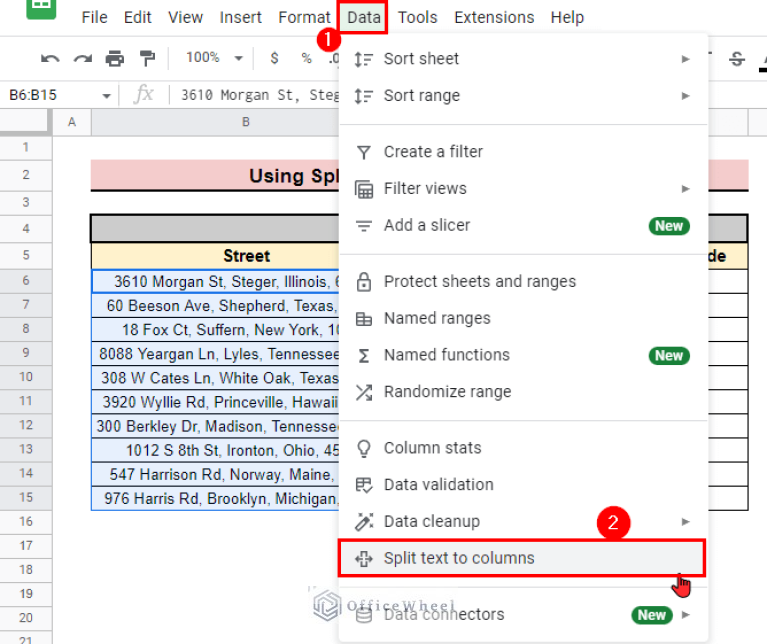Select row 16 header
Viewport: 767px width, 644px height.
pos(26,522)
